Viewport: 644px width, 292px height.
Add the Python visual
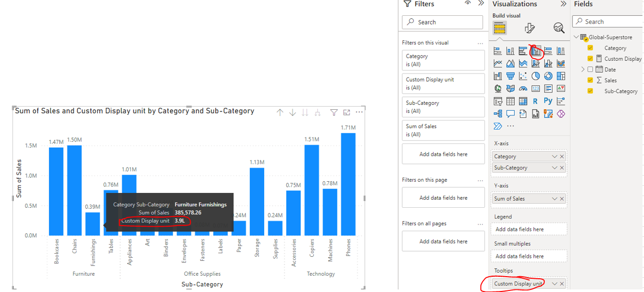point(548,101)
